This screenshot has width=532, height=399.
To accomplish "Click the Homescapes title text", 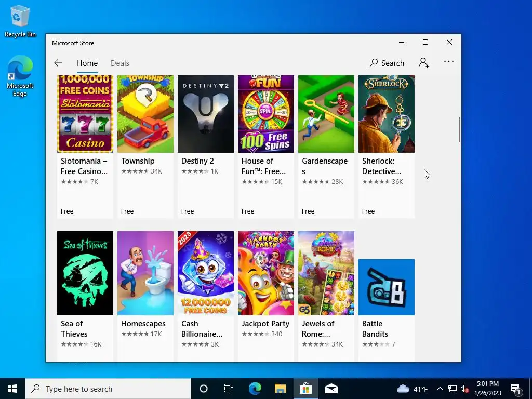I will (x=143, y=323).
